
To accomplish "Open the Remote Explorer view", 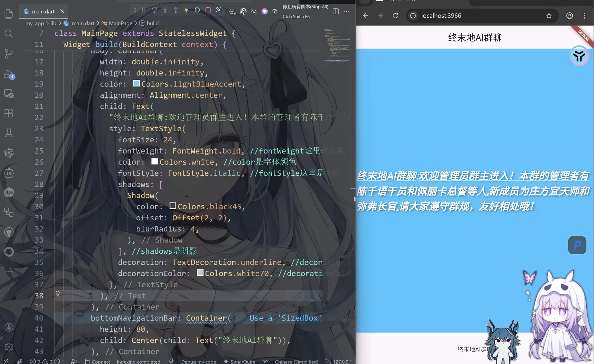I will (9, 93).
